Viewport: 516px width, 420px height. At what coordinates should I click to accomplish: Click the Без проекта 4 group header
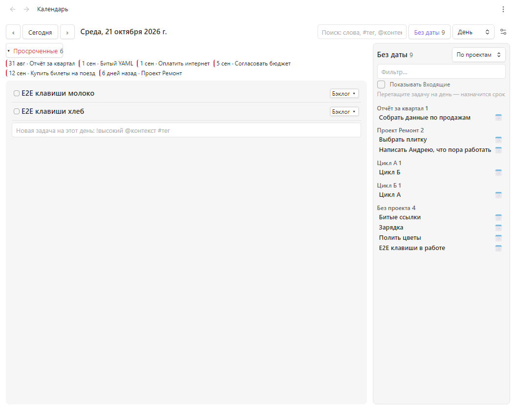[x=396, y=208]
